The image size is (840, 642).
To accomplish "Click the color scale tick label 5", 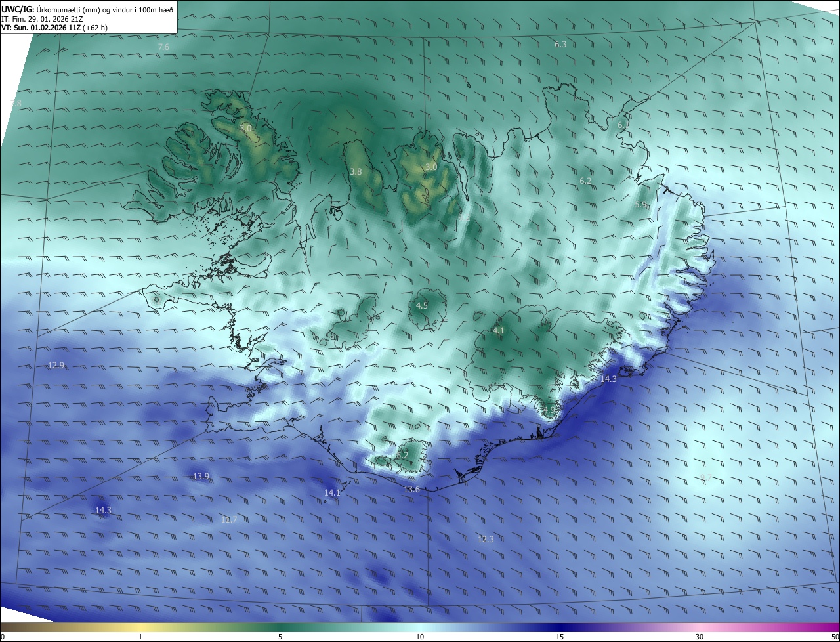I will pyautogui.click(x=280, y=637).
